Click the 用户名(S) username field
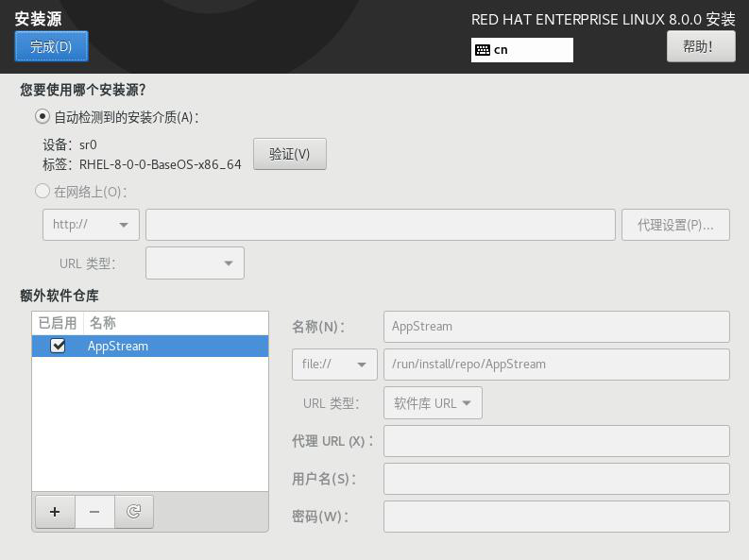The height and width of the screenshot is (560, 749). pos(556,479)
